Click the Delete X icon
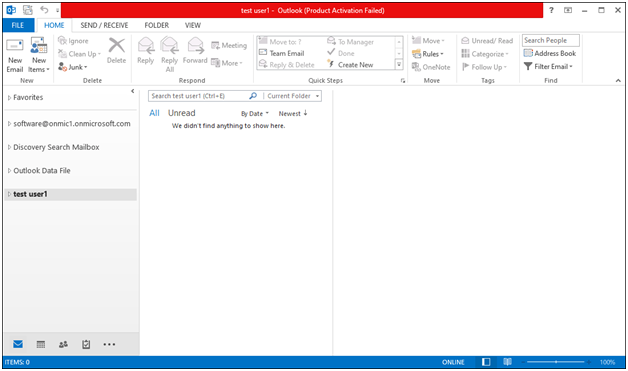This screenshot has height=371, width=628. pyautogui.click(x=116, y=45)
